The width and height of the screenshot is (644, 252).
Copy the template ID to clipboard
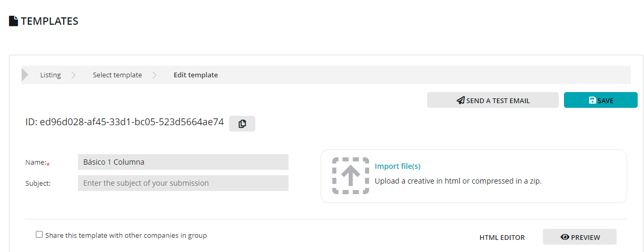point(242,124)
